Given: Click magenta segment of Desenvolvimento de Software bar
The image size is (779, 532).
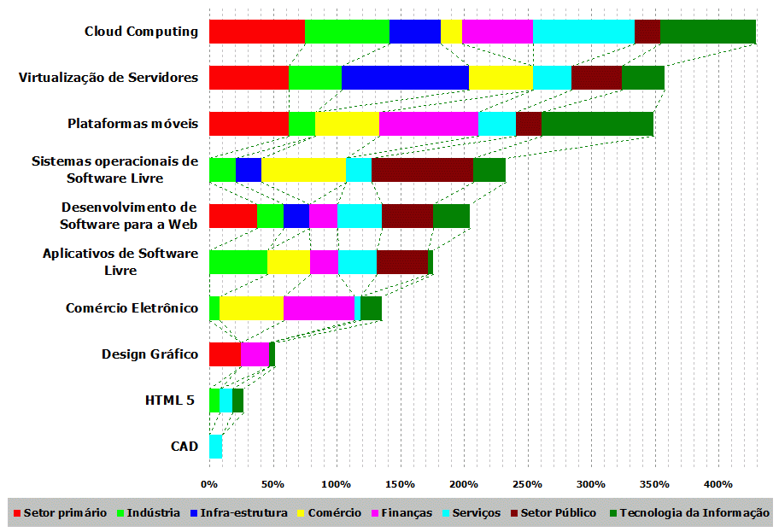Looking at the screenshot, I should (324, 216).
